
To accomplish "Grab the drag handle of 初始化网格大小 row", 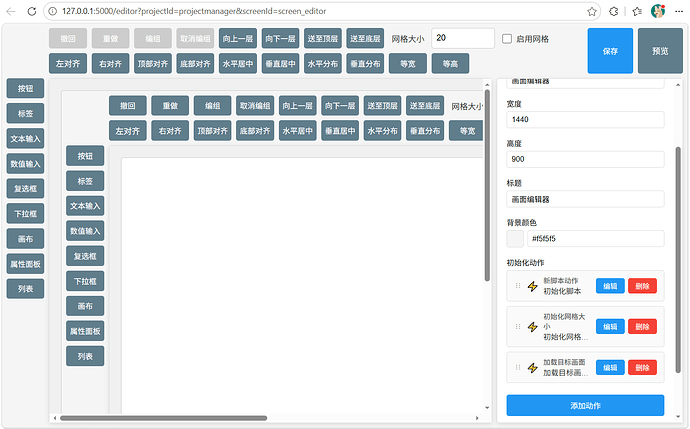I will click(518, 327).
